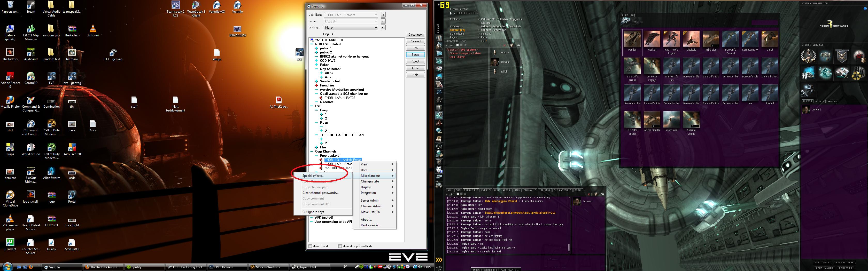Open the User Name dropdown in Ventrilo

(351, 15)
